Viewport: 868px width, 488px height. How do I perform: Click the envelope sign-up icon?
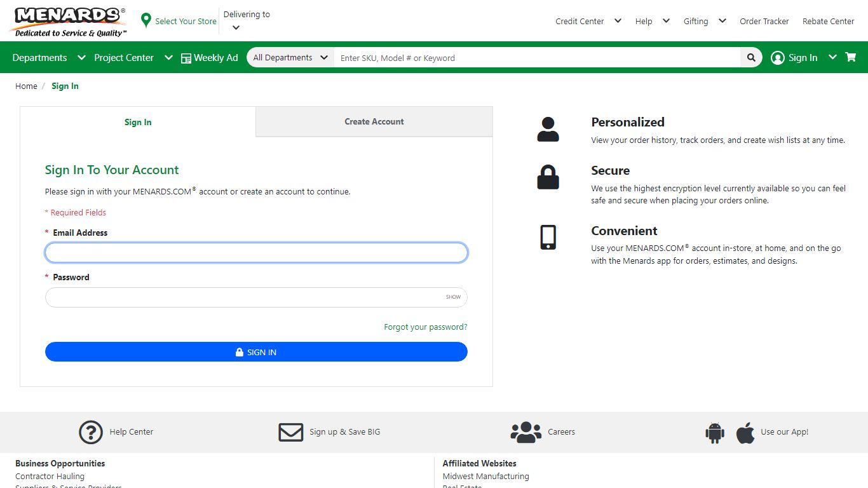coord(291,432)
